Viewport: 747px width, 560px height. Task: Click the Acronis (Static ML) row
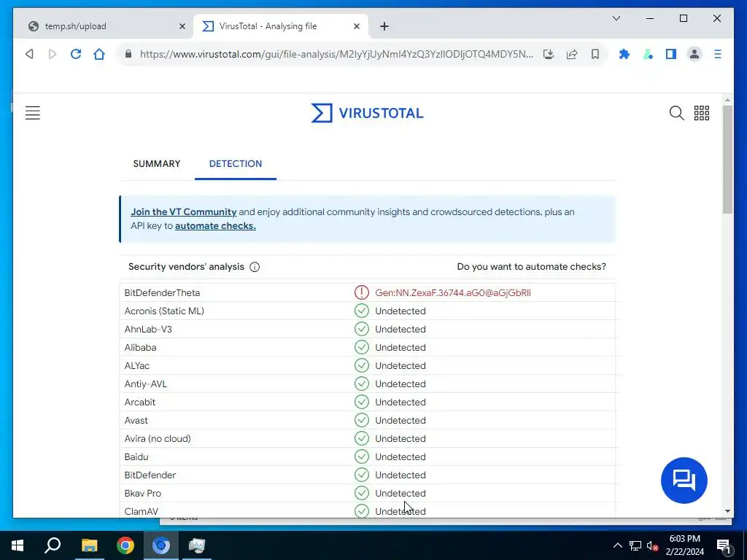(368, 311)
